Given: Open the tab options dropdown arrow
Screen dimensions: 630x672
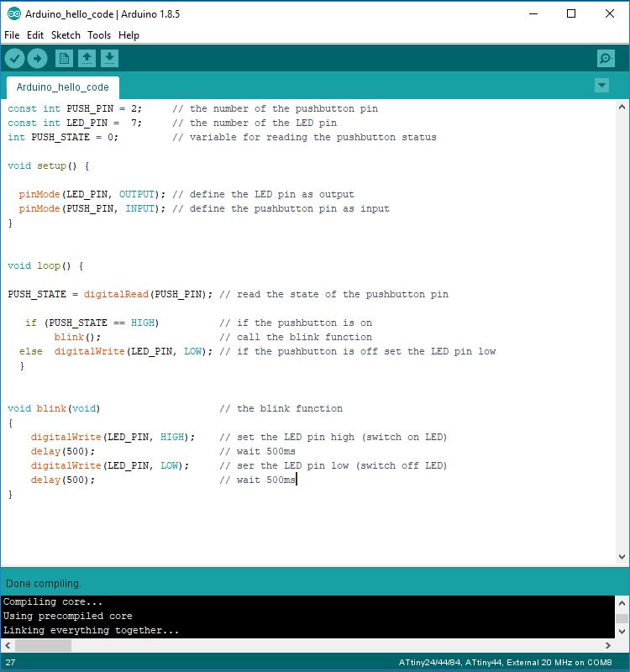Looking at the screenshot, I should pos(601,86).
